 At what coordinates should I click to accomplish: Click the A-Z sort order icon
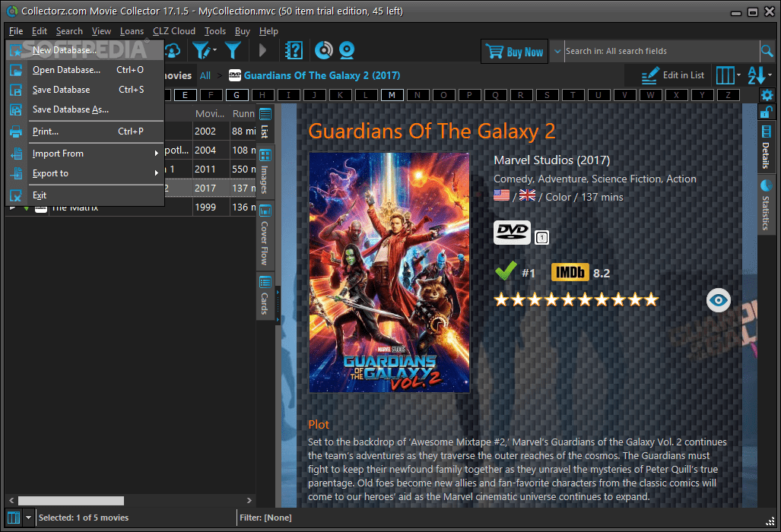coord(757,76)
